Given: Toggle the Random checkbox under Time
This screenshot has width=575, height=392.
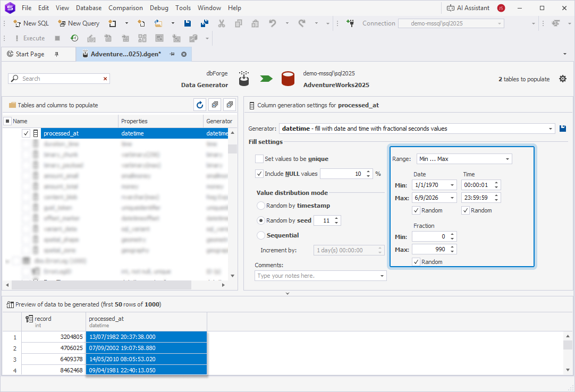Looking at the screenshot, I should (x=466, y=210).
